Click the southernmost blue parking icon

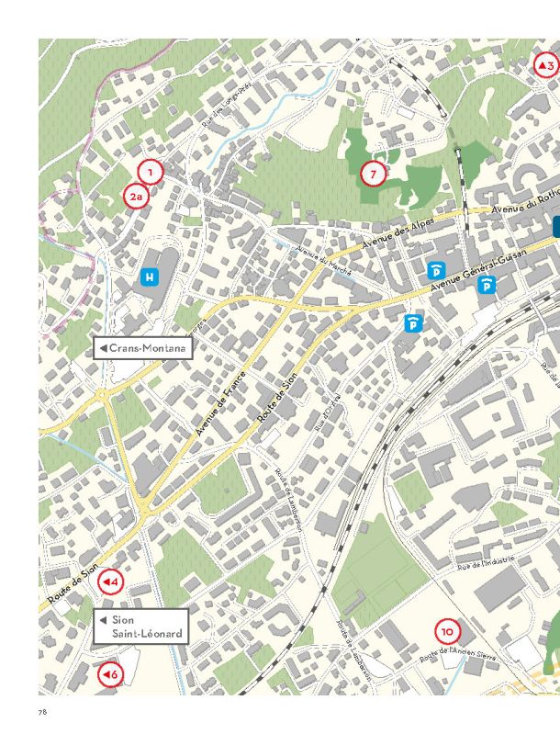tap(415, 322)
